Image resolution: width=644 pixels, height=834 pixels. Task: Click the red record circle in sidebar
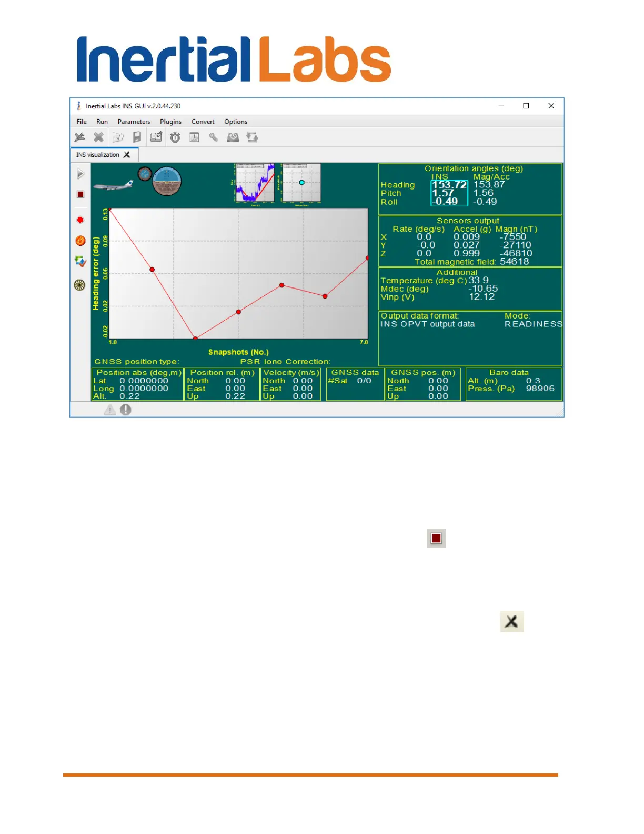coord(80,220)
